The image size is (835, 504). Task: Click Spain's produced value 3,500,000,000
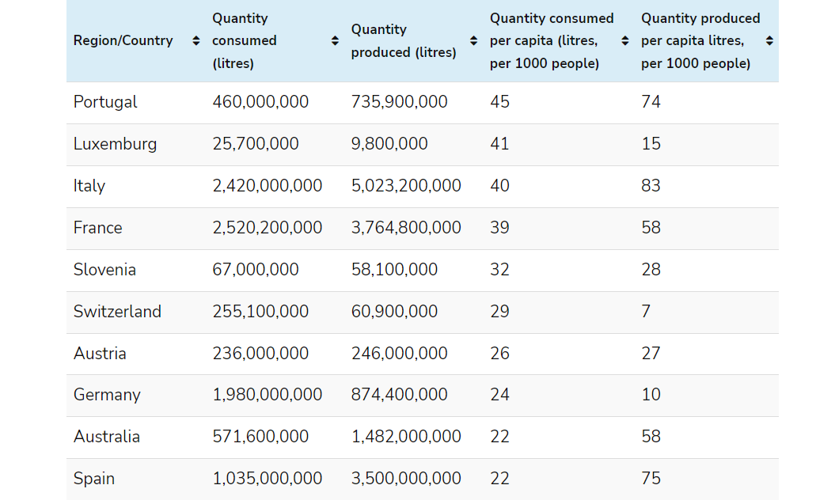406,479
